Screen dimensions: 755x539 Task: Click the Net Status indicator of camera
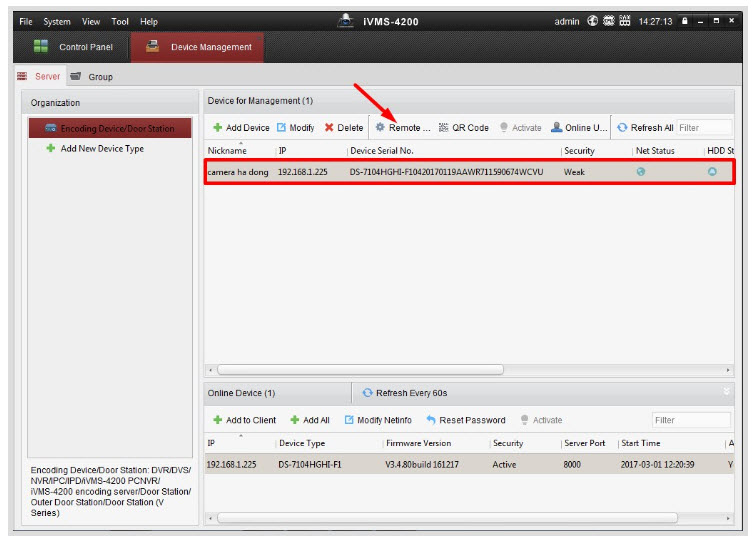[x=641, y=172]
